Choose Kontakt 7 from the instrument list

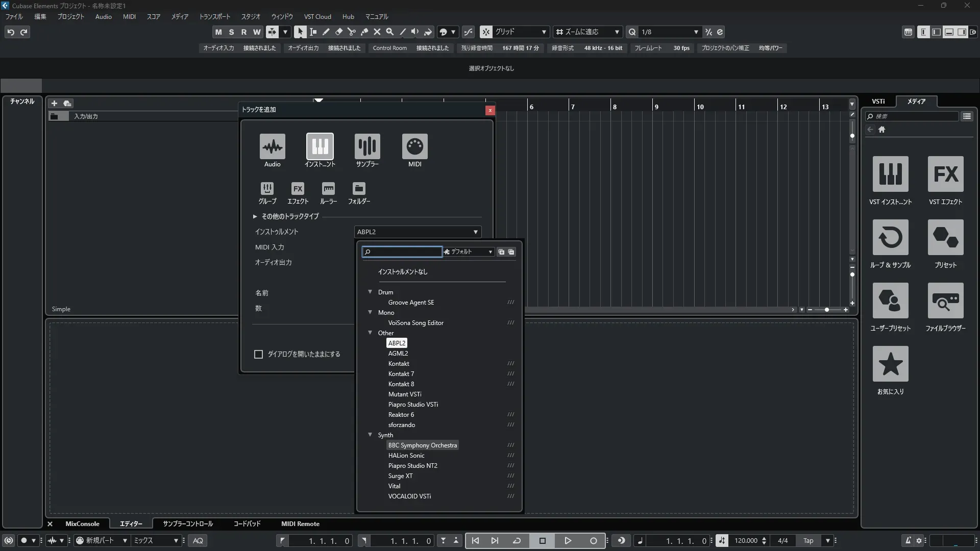pos(401,374)
